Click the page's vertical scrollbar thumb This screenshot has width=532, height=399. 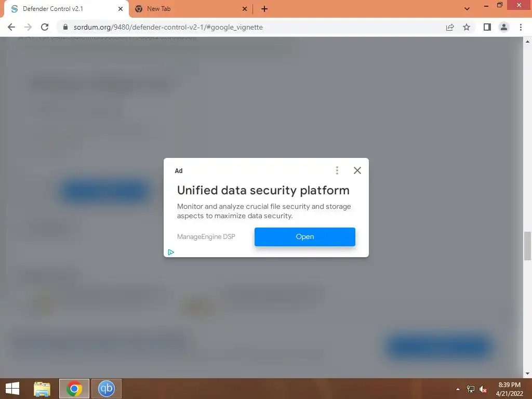click(x=527, y=246)
